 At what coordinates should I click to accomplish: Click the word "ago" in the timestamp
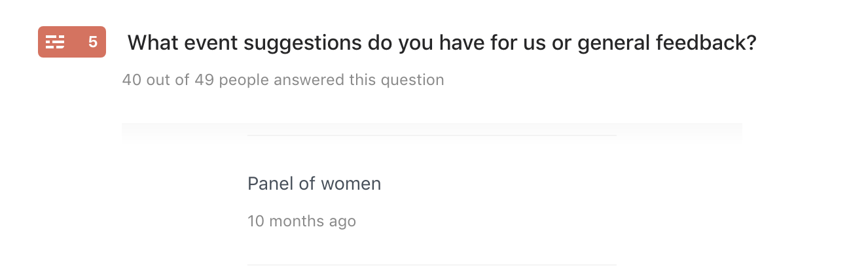tap(343, 222)
